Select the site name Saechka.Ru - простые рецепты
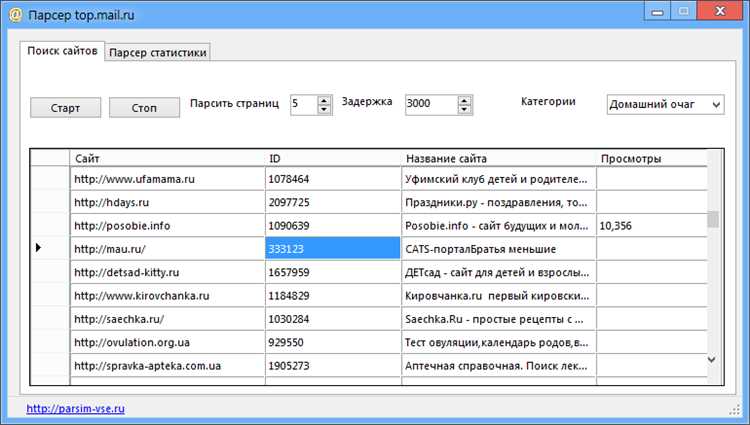Viewport: 750px width, 425px height. (499, 319)
